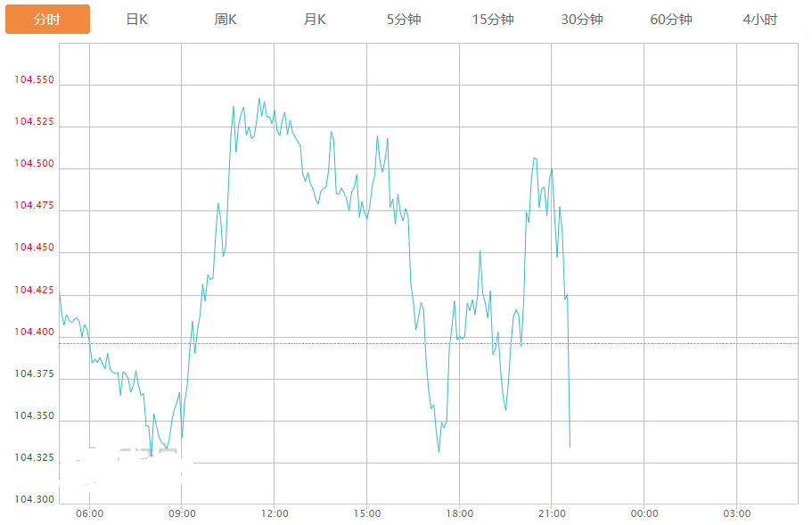Choose the 30分钟 interval tab
The image size is (812, 525).
click(582, 20)
